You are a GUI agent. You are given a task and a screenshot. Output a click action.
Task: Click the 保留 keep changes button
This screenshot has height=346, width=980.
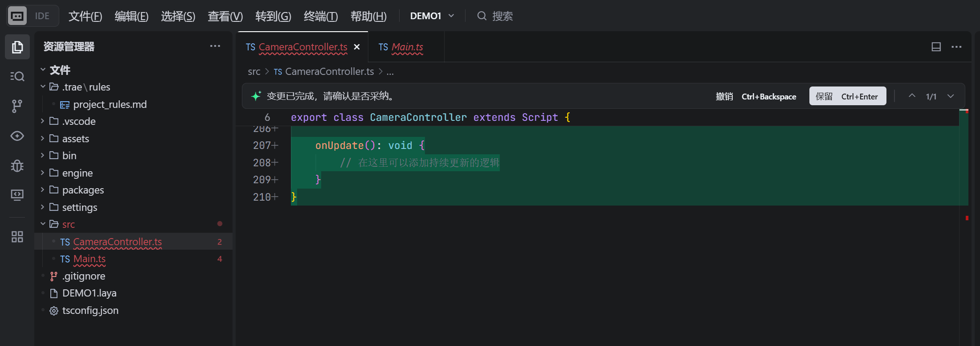(847, 96)
